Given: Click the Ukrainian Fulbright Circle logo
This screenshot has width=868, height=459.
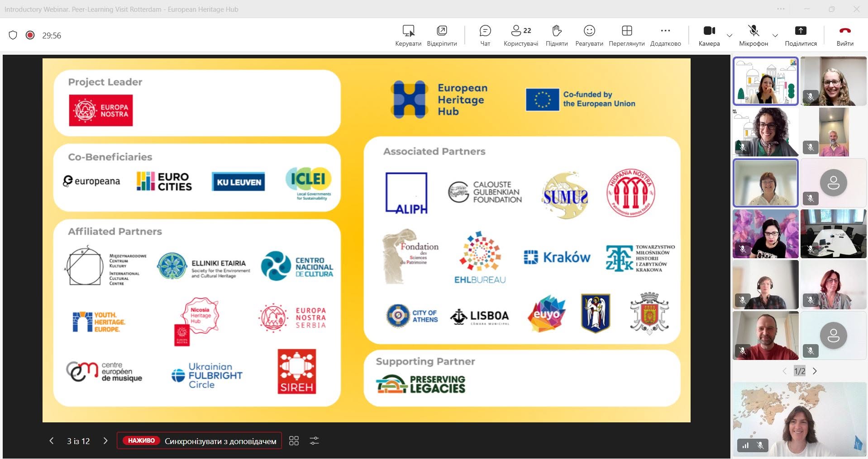Looking at the screenshot, I should click(207, 375).
